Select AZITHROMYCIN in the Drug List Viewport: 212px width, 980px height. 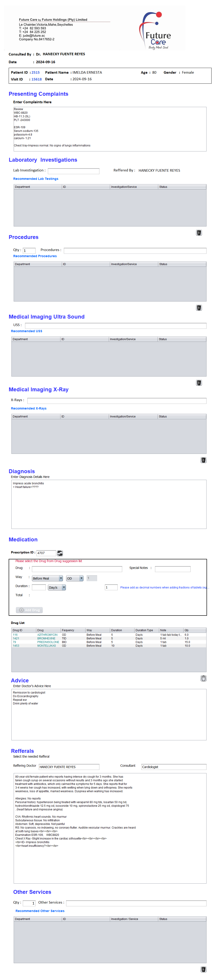point(47,635)
